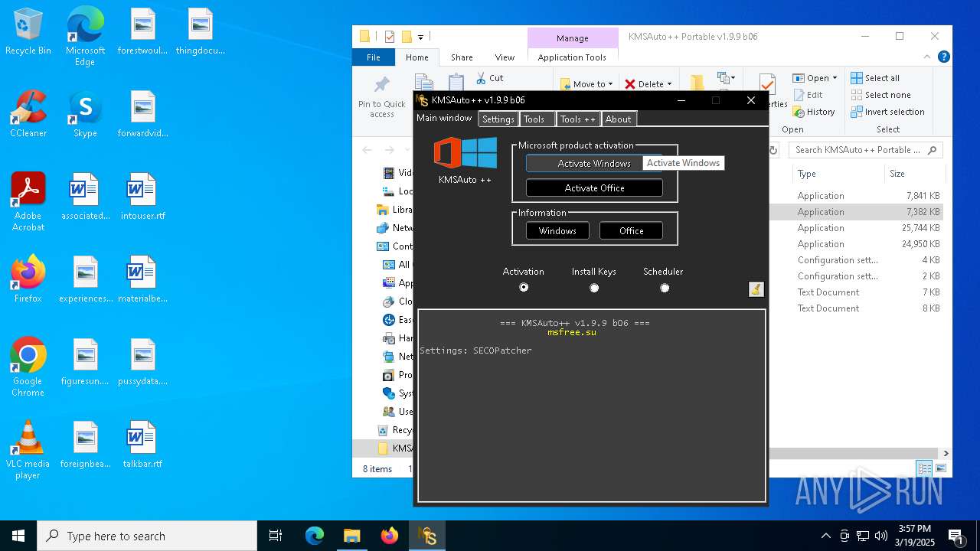Open the File menu in Explorer
This screenshot has height=551, width=980.
[374, 57]
